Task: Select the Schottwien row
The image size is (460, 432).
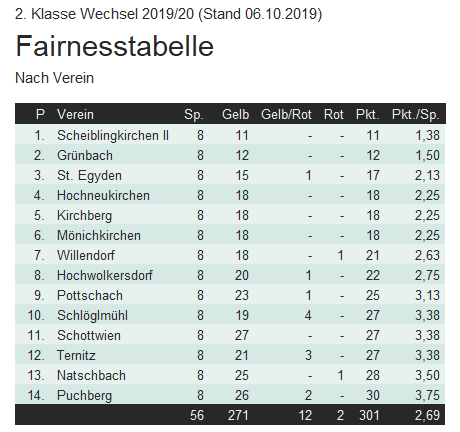Action: click(x=230, y=335)
